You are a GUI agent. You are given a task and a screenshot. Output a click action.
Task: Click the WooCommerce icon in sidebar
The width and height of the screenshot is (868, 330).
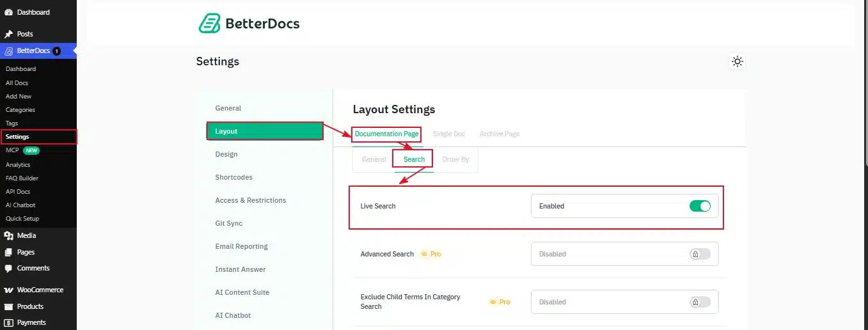[9, 290]
